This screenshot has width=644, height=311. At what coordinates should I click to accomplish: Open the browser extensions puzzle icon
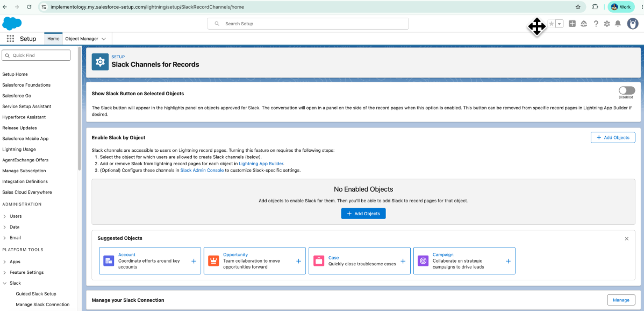(595, 7)
